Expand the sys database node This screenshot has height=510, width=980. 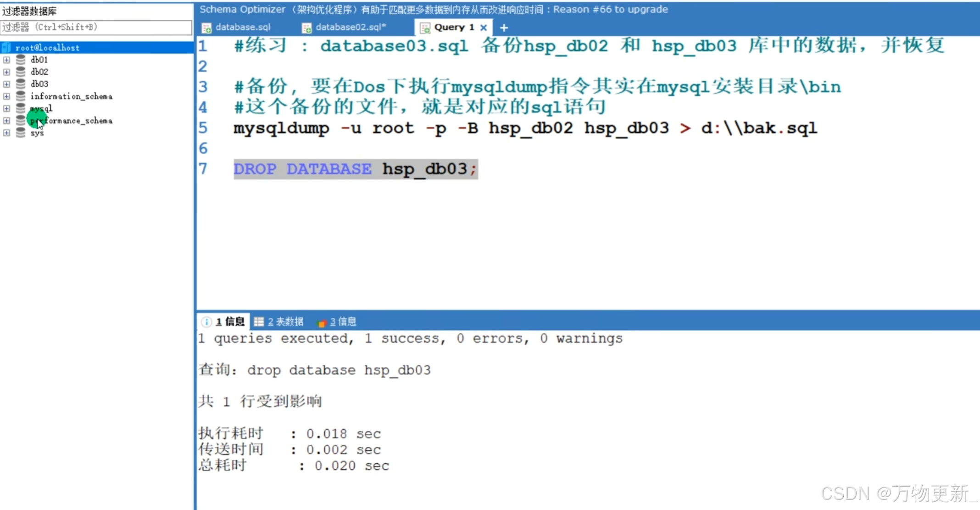pos(6,133)
